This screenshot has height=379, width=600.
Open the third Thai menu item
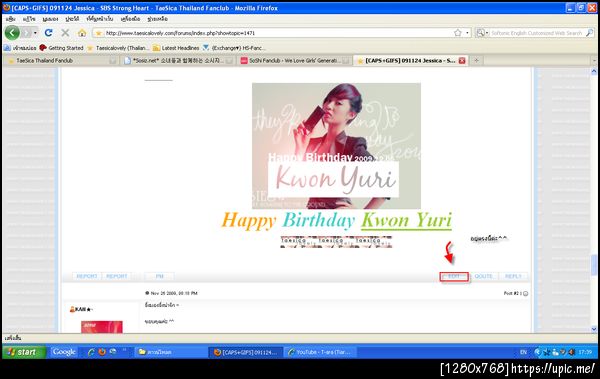coord(50,19)
